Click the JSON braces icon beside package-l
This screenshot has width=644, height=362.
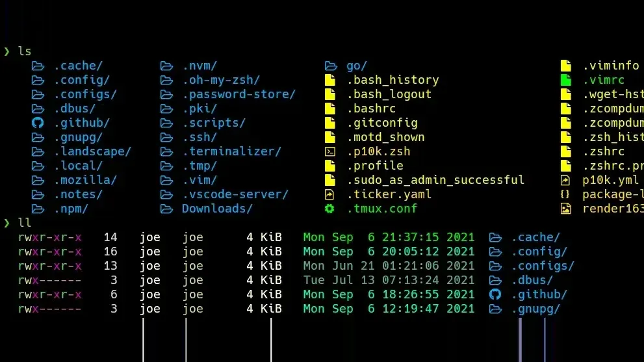pyautogui.click(x=565, y=194)
